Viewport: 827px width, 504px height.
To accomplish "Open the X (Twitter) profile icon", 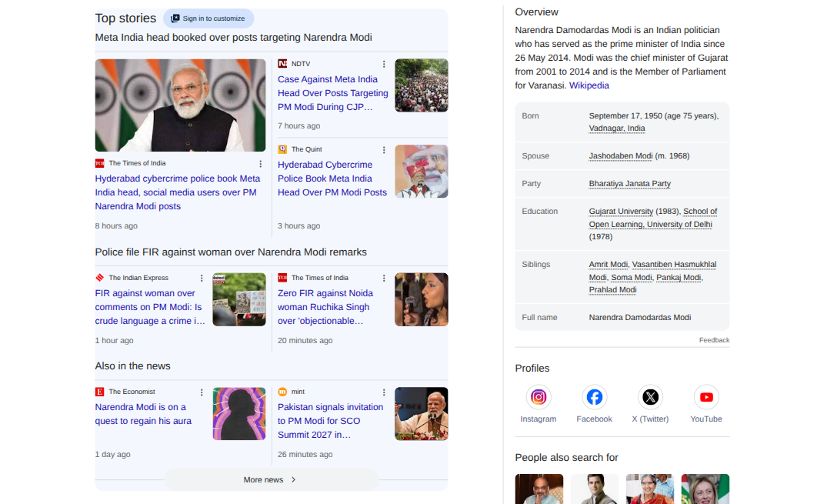I will click(650, 397).
